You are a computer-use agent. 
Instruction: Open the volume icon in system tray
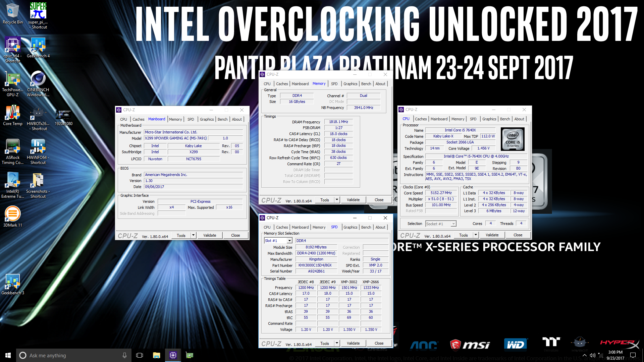point(592,355)
